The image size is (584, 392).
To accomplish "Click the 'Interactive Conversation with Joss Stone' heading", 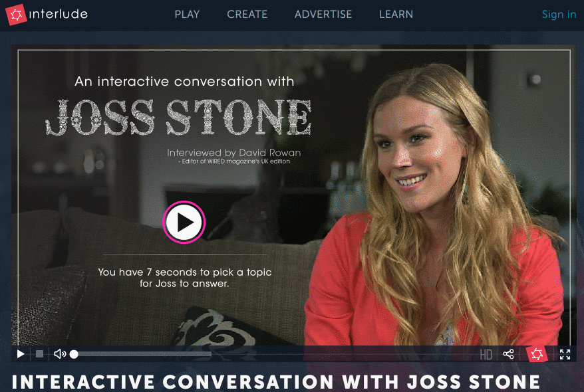I will [x=276, y=382].
